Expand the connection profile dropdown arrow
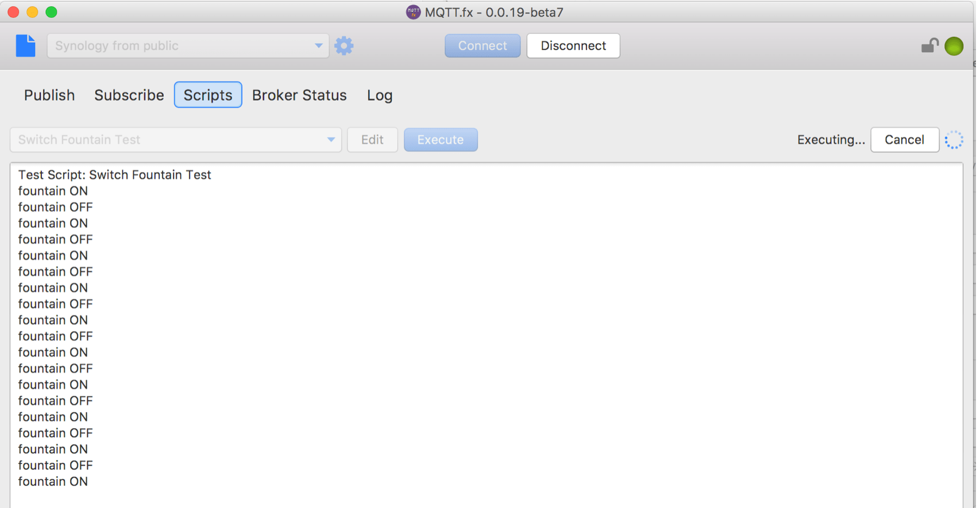 coord(318,46)
